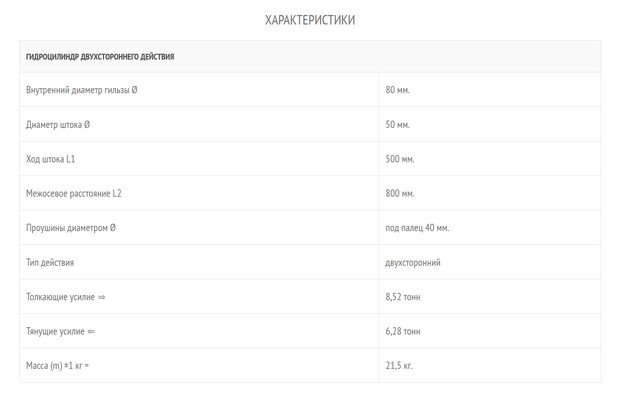The width and height of the screenshot is (640, 404).
Task: Select the 8,52 тонн value
Action: pyautogui.click(x=403, y=297)
